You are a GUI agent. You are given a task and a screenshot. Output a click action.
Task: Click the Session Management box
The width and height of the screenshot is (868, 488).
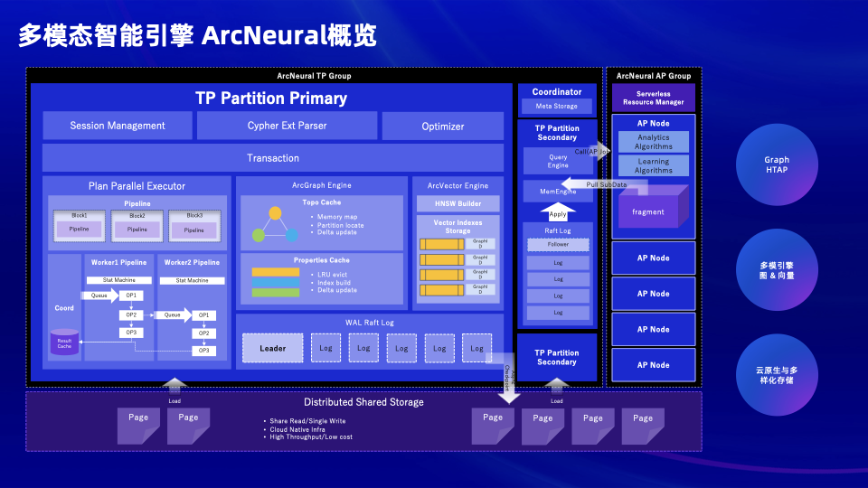click(118, 126)
